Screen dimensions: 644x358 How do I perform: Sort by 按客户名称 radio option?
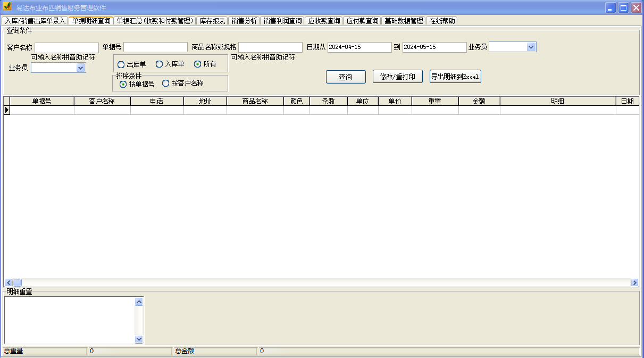pyautogui.click(x=182, y=84)
